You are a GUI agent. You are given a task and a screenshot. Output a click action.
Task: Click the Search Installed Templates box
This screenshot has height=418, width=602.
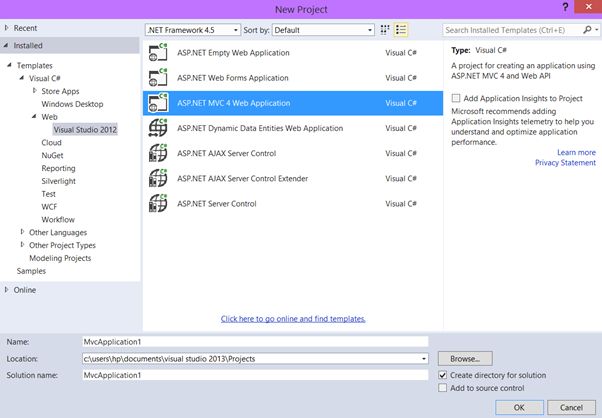click(512, 30)
